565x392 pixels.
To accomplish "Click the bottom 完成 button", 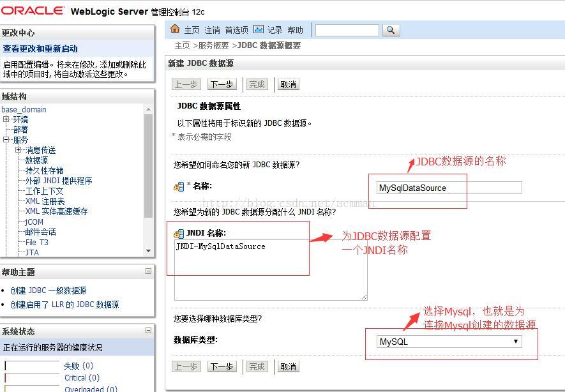I will pyautogui.click(x=257, y=366).
